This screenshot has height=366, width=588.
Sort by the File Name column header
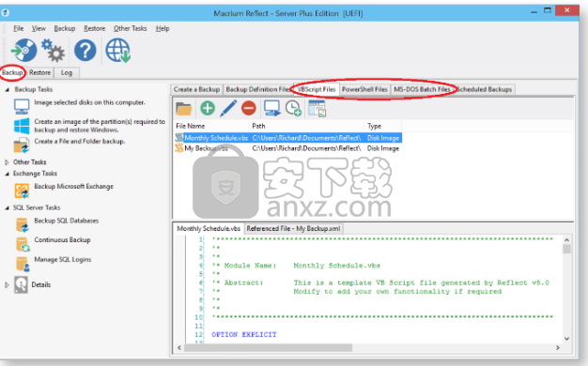(x=211, y=126)
